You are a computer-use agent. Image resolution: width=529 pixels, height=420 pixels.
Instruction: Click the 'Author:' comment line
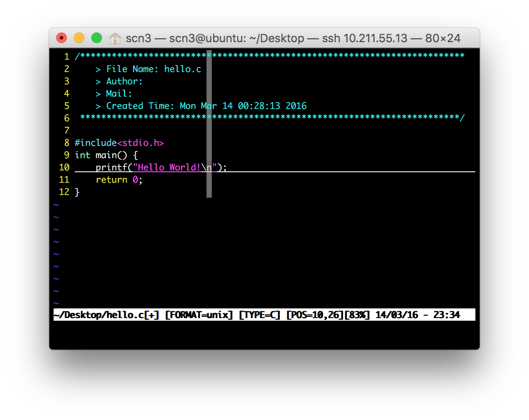[x=120, y=81]
